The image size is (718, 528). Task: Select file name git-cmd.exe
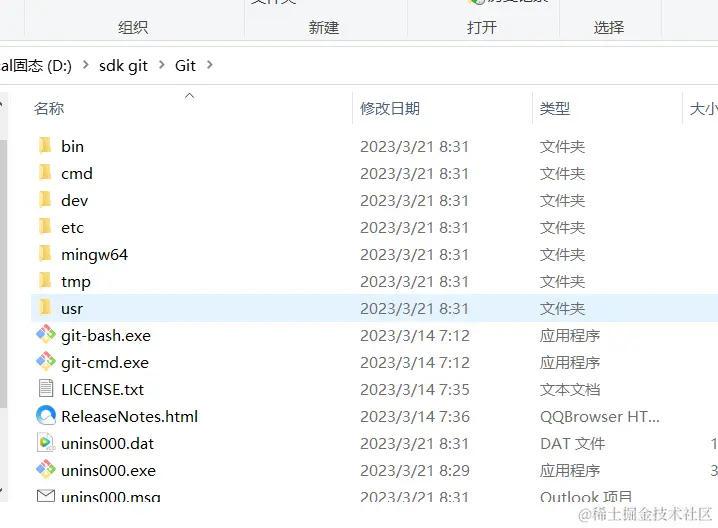tap(105, 363)
